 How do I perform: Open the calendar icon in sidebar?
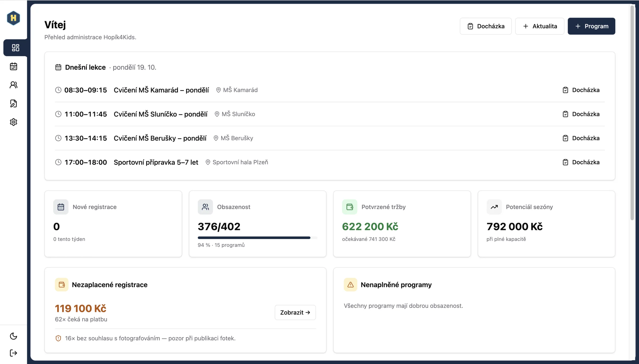[x=14, y=66]
